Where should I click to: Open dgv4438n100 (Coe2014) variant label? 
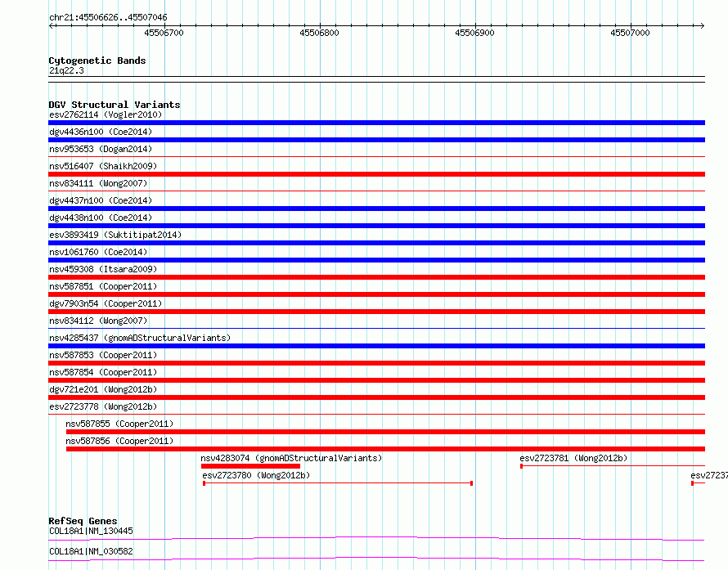tap(101, 218)
